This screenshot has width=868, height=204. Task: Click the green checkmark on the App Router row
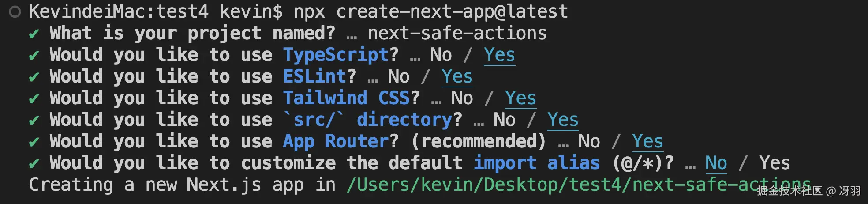pos(34,142)
